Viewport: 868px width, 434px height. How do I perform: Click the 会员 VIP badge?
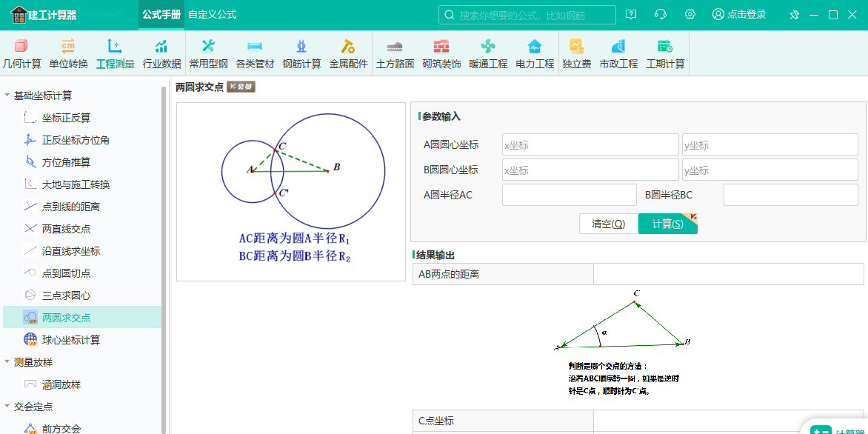pos(241,87)
